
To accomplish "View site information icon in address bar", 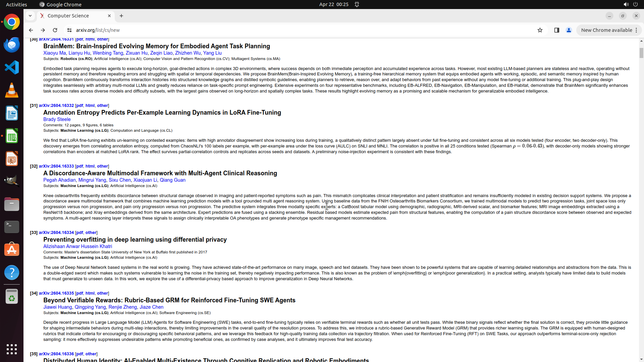I will coord(69,30).
